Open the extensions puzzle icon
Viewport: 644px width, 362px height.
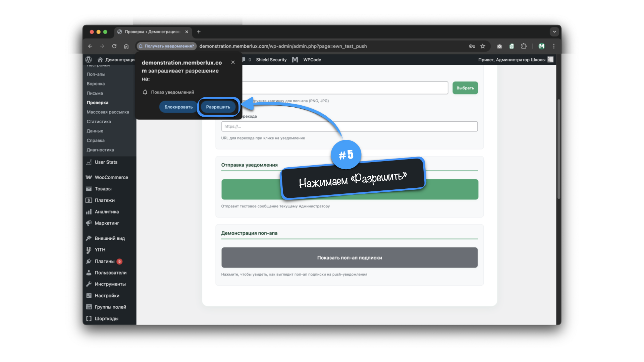524,46
